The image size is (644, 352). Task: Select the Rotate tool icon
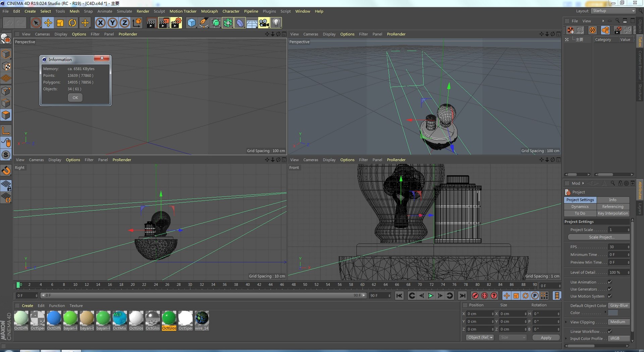(72, 23)
